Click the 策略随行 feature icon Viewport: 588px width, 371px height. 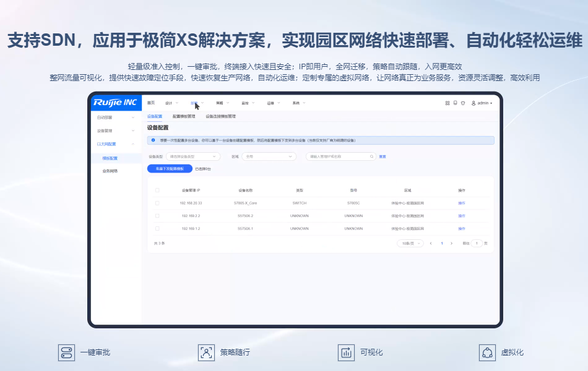point(206,352)
